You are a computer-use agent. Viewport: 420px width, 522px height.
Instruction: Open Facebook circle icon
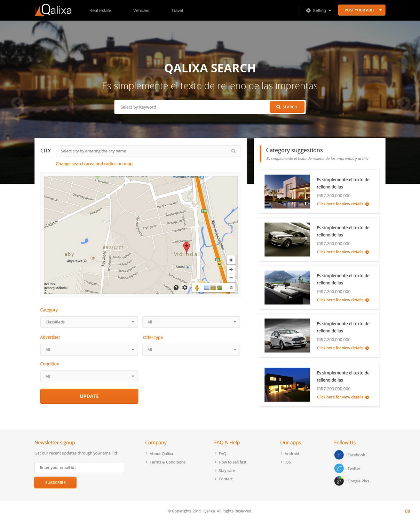(339, 455)
